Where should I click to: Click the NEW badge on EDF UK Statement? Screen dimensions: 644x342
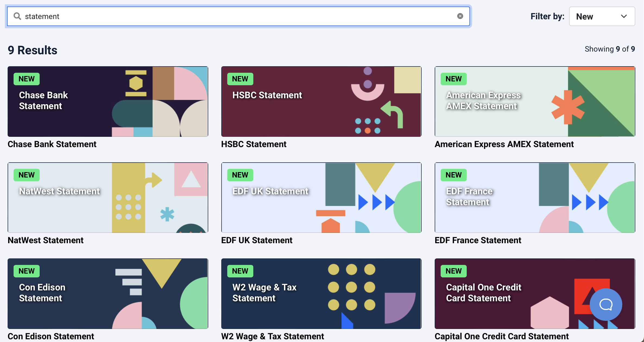[x=240, y=175]
